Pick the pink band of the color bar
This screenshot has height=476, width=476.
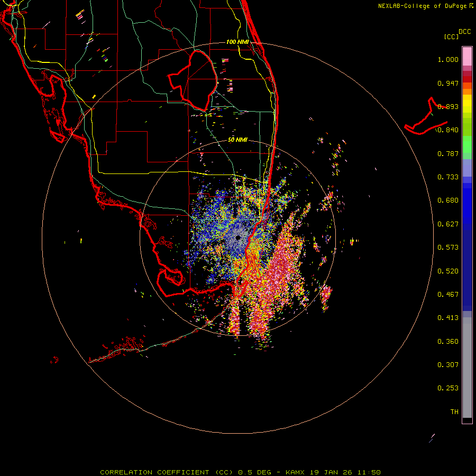(467, 56)
